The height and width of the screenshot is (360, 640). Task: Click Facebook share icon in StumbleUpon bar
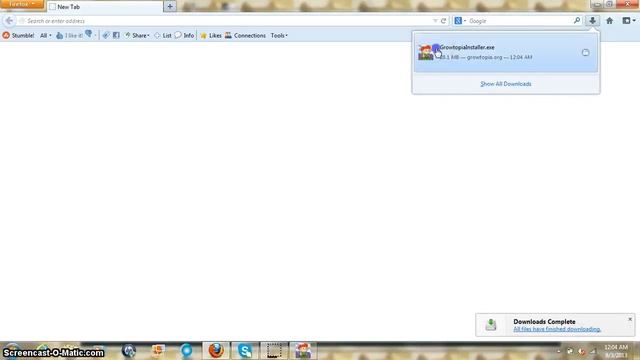116,36
